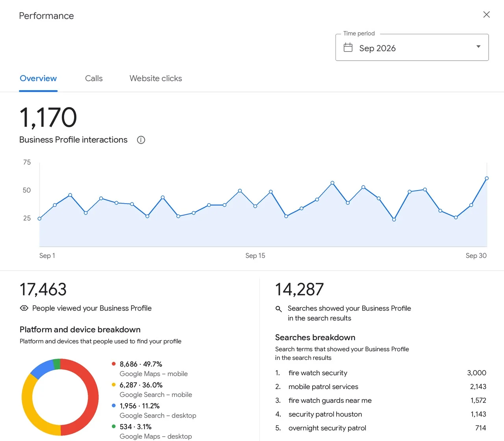The image size is (504, 441).
Task: Click the 'Performance' title
Action: coord(46,16)
